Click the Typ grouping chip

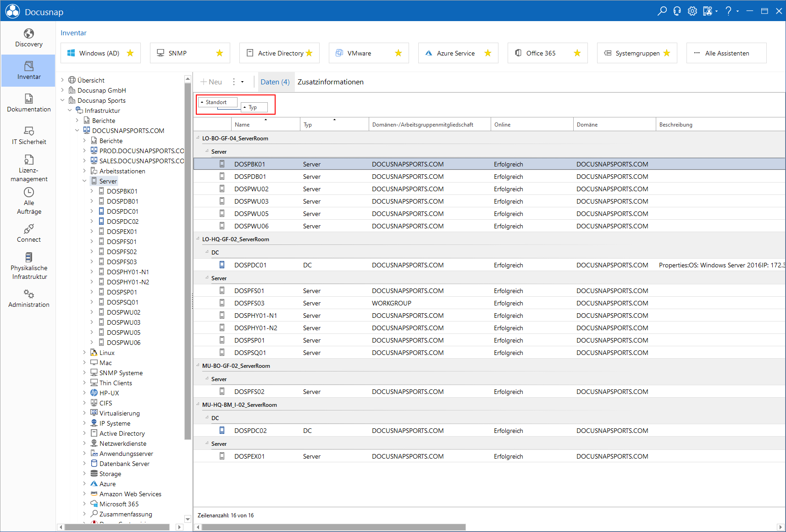(254, 107)
